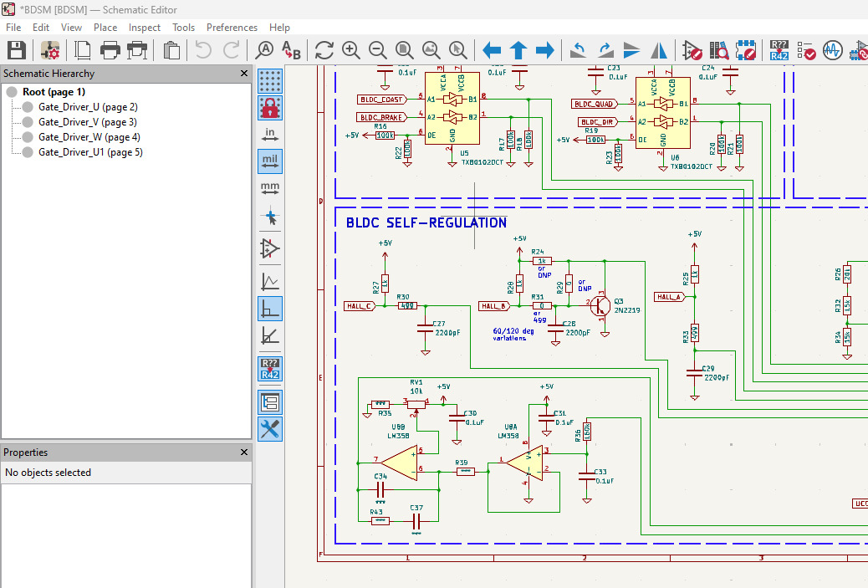
Task: Open the Find tool
Action: click(264, 50)
